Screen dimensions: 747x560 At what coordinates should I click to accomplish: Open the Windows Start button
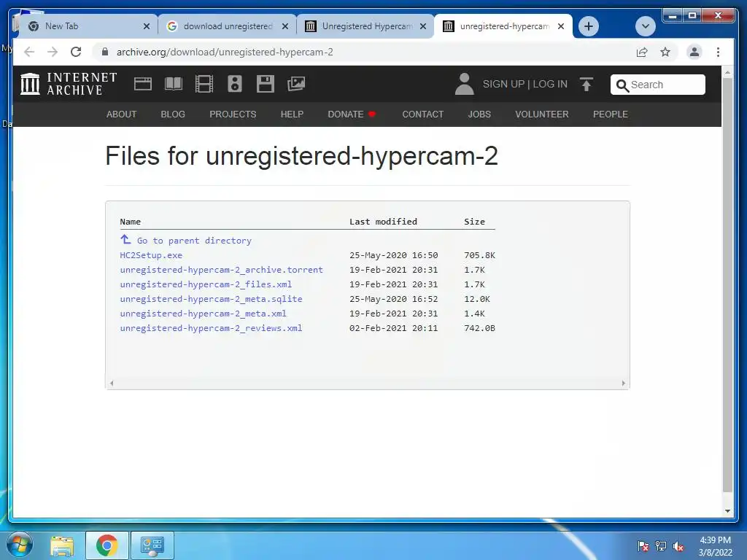point(20,545)
